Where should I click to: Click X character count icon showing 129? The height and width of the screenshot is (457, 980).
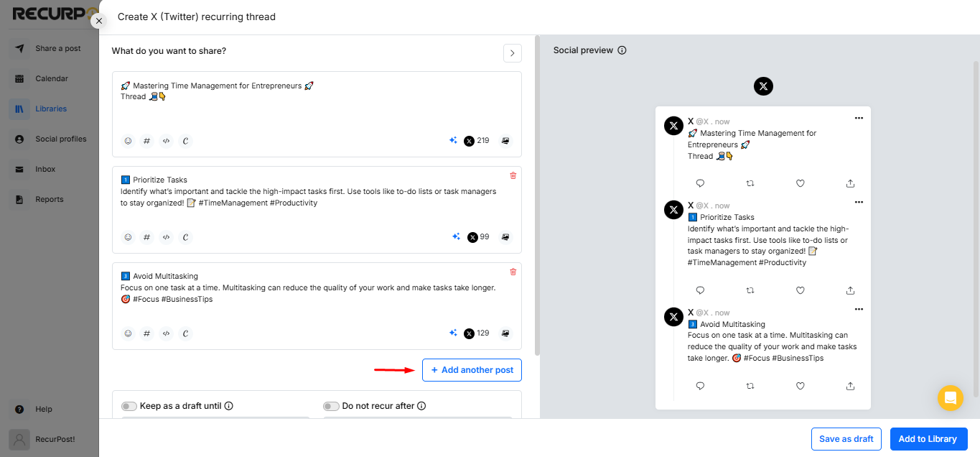click(469, 333)
